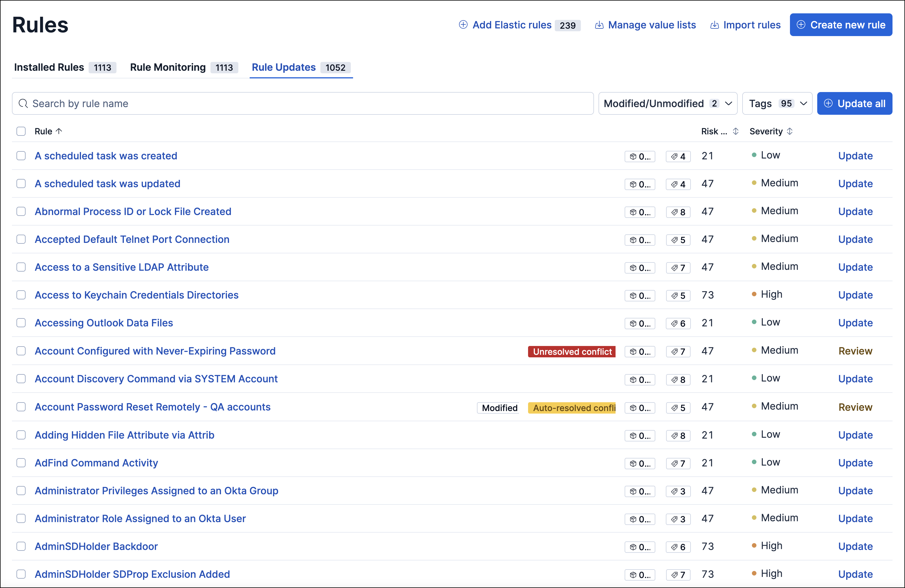
Task: Click the integrations badge on Accessing Outlook Data Files
Action: pos(640,323)
